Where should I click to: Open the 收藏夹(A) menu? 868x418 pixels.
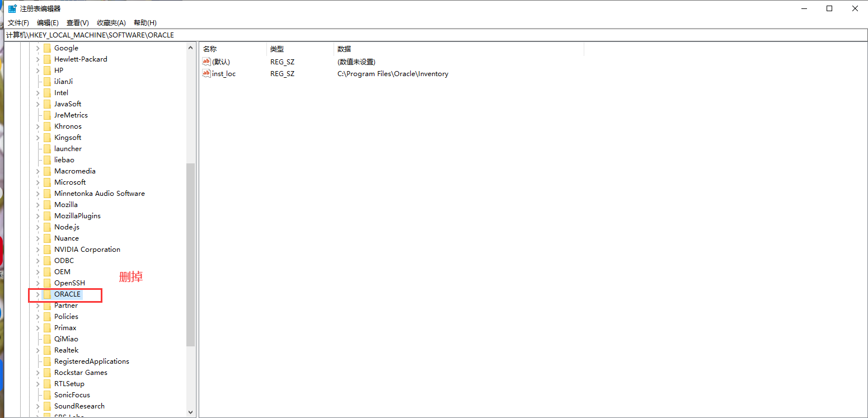pyautogui.click(x=111, y=23)
